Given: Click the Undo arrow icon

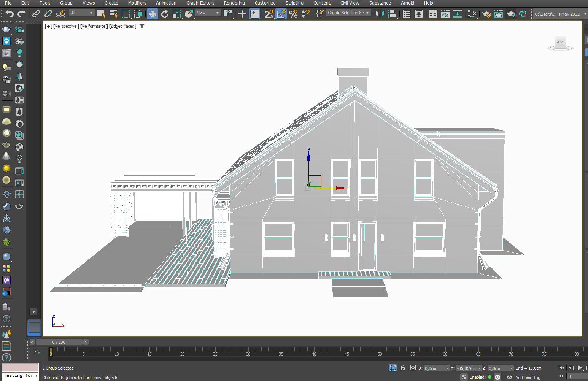Looking at the screenshot, I should coord(9,14).
